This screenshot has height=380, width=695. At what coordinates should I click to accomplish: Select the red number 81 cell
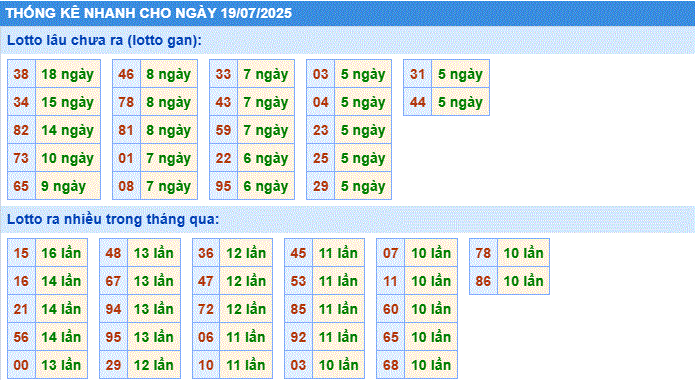pyautogui.click(x=126, y=130)
